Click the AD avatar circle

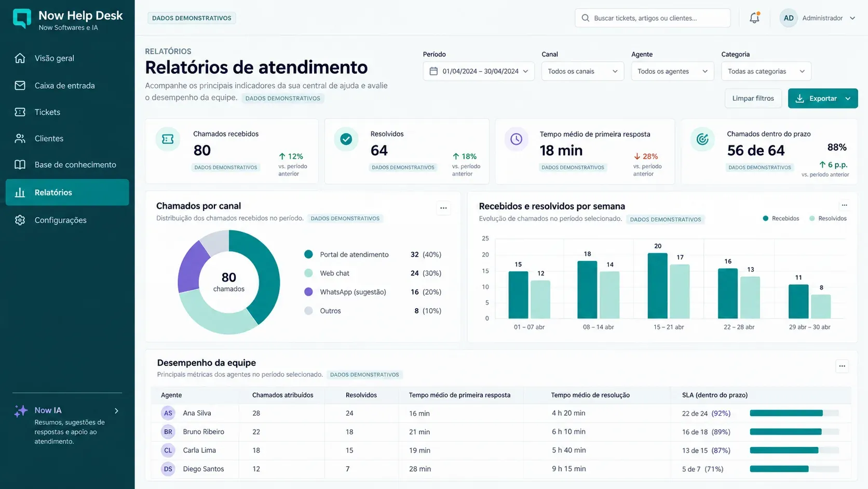pos(789,18)
